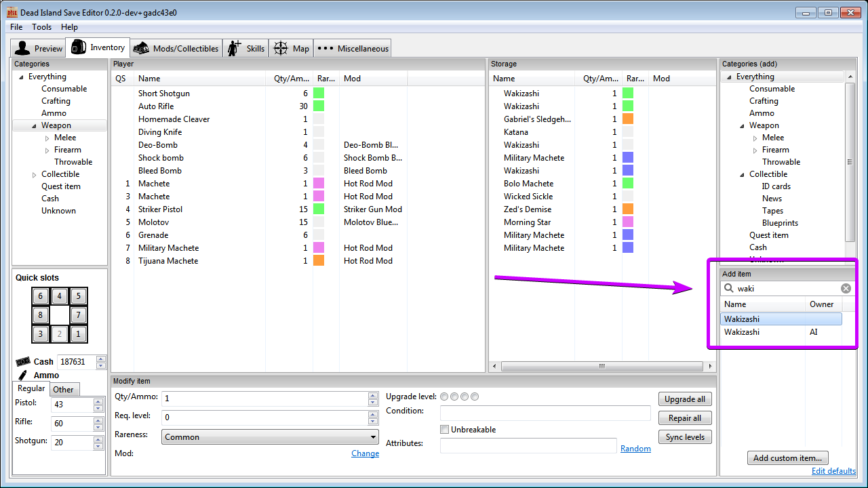Screen dimensions: 868x488
Task: Open the Edit defaults link
Action: coord(833,472)
